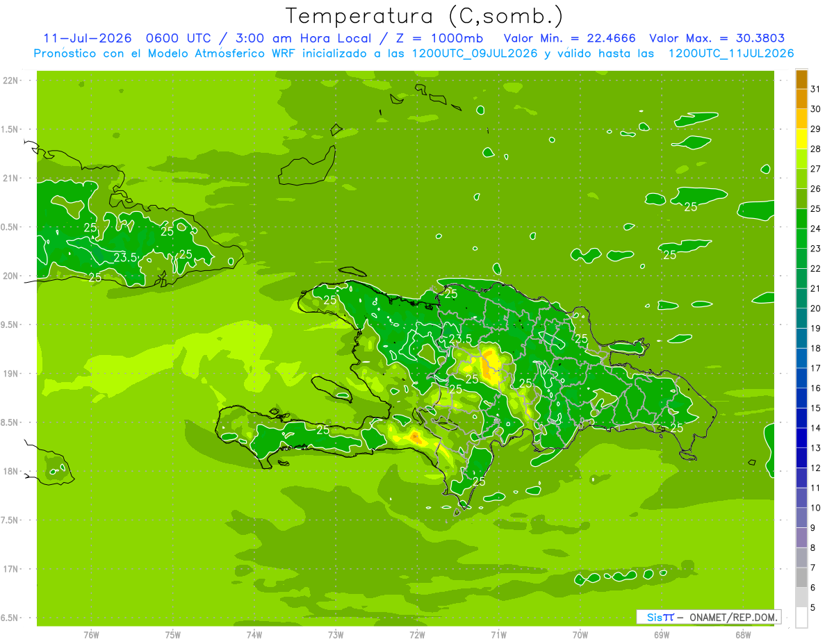Pick the dark blue swatch between 12 and 13

tap(801, 458)
